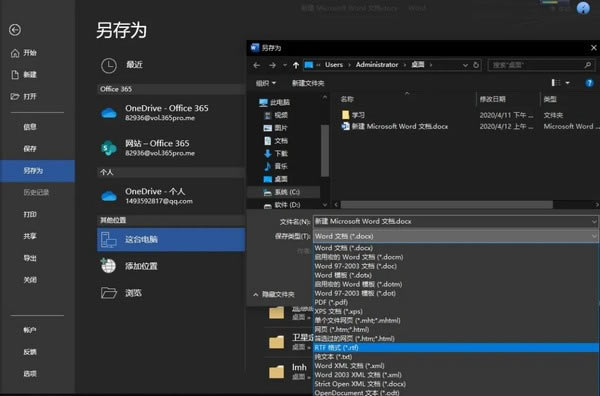Choose RTF 格式 (*.rtf) file type
The width and height of the screenshot is (600, 396).
pos(456,348)
